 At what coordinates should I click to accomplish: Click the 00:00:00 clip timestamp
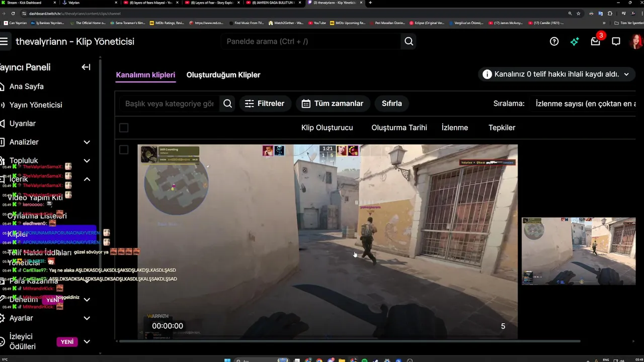(x=168, y=326)
